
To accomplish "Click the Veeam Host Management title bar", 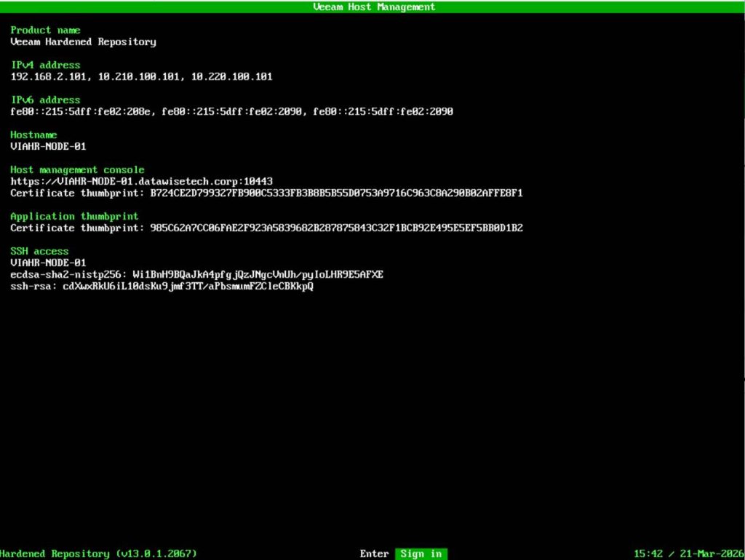I will coord(372,7).
